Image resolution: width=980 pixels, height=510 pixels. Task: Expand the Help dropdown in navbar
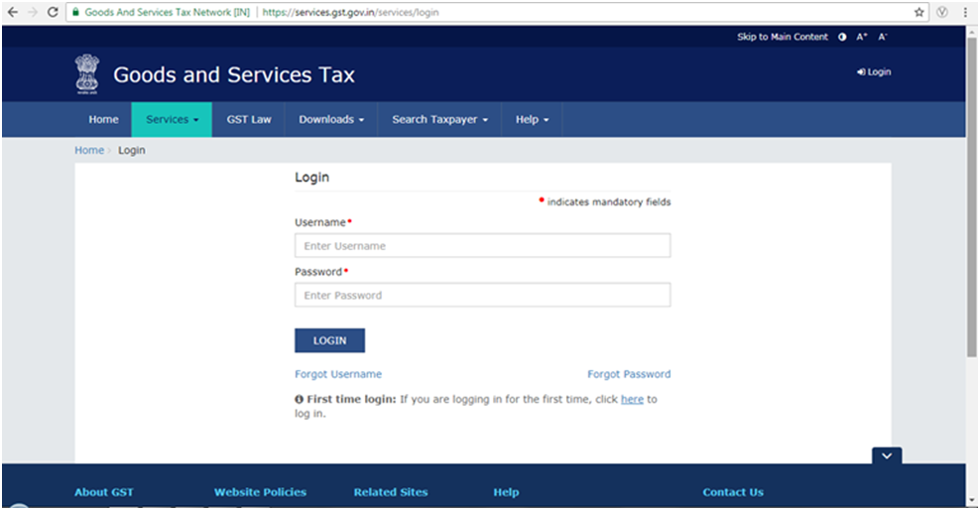point(532,119)
